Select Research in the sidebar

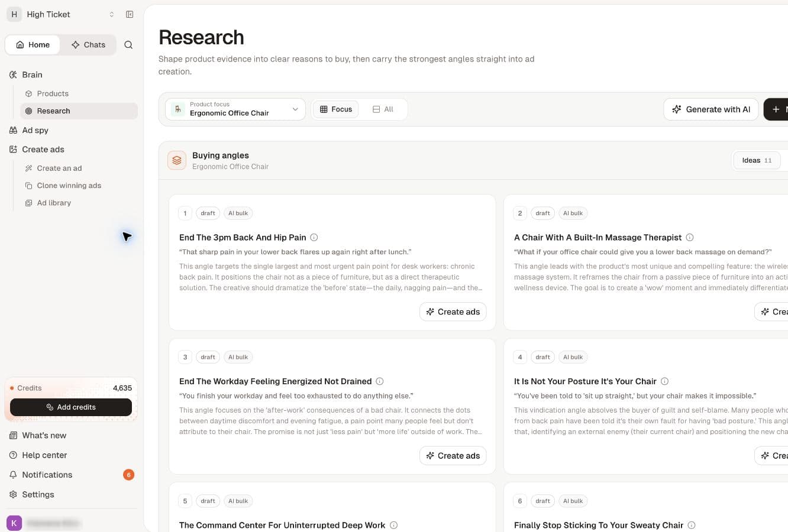coord(79,111)
